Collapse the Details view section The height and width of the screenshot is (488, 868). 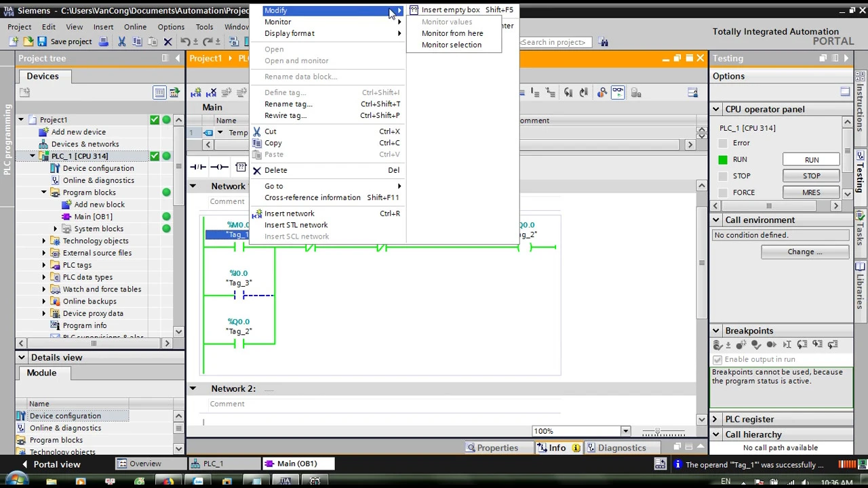tap(22, 357)
